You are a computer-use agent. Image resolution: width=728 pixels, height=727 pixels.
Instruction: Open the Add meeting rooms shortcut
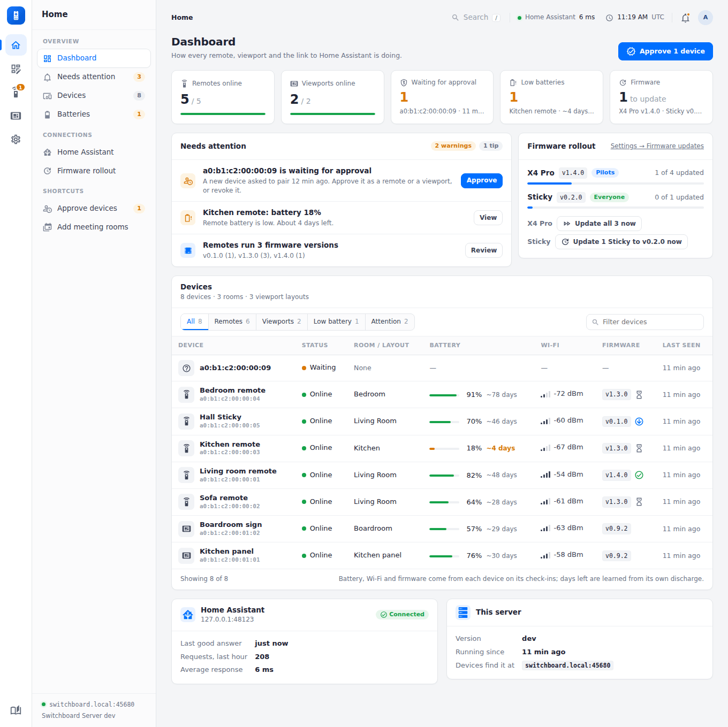94,227
